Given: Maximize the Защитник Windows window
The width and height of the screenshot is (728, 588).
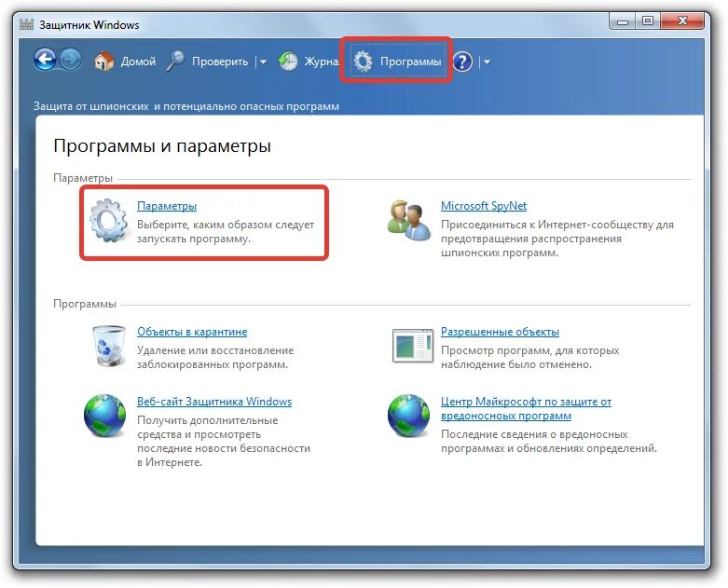Looking at the screenshot, I should (x=648, y=21).
